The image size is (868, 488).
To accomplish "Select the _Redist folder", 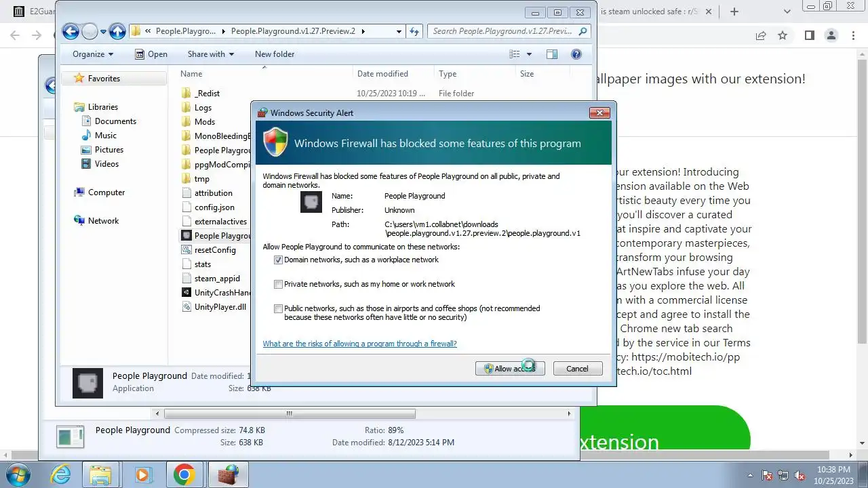I will tap(207, 94).
